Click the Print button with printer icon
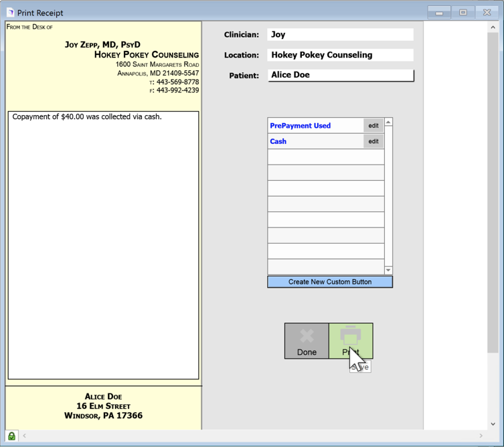504x447 pixels. point(350,340)
